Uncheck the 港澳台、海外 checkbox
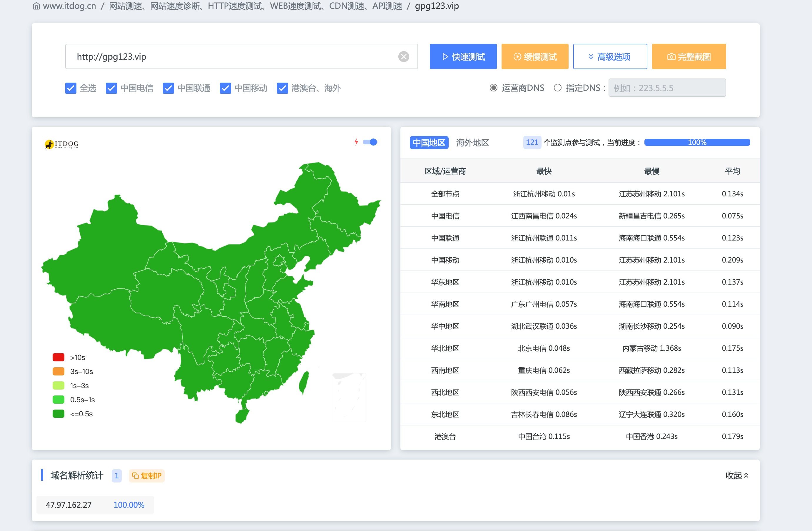The height and width of the screenshot is (531, 812). [x=282, y=88]
